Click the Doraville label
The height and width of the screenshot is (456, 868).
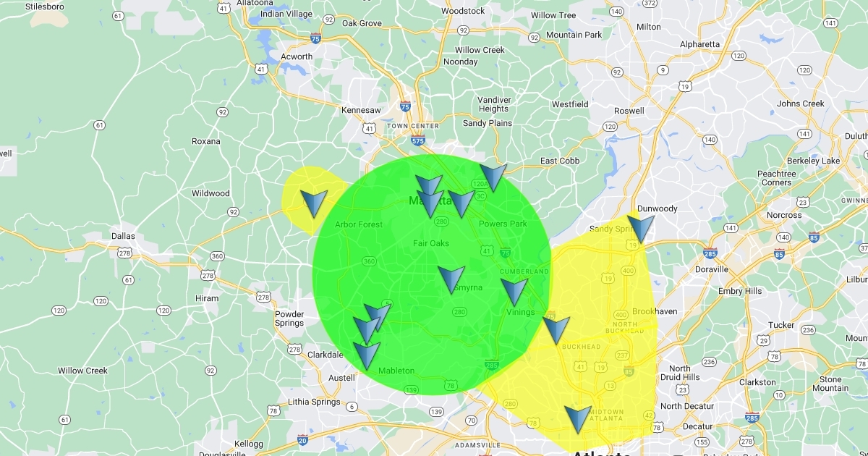click(713, 269)
